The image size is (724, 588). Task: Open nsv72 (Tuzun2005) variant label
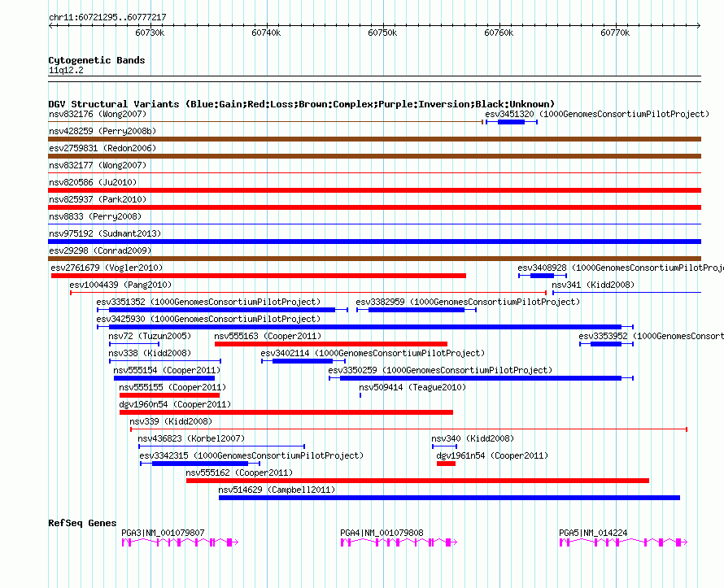(x=150, y=336)
